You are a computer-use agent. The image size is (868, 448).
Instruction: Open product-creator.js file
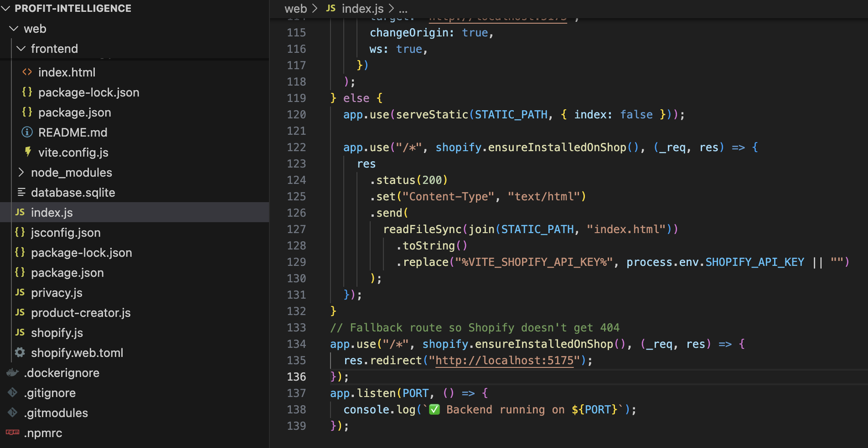(81, 313)
